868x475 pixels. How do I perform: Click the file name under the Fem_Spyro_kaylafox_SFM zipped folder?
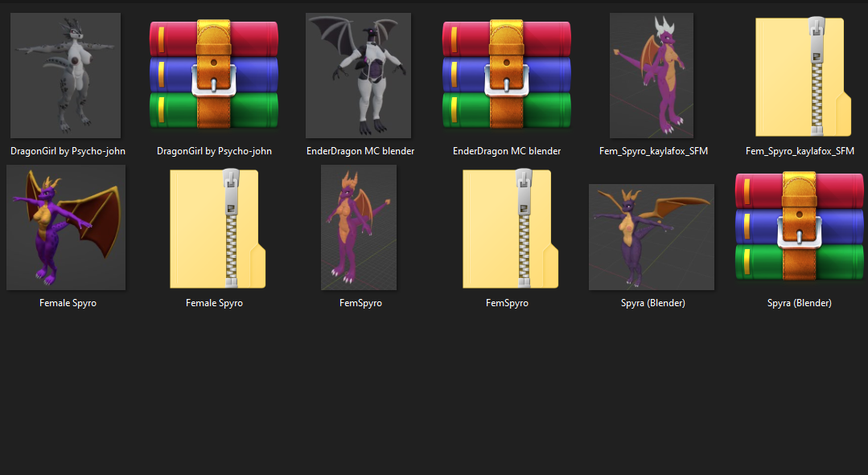click(800, 151)
